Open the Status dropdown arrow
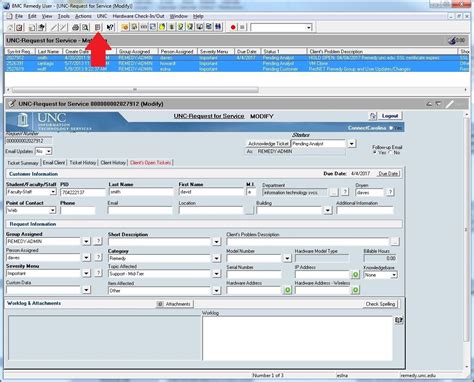 (x=352, y=144)
